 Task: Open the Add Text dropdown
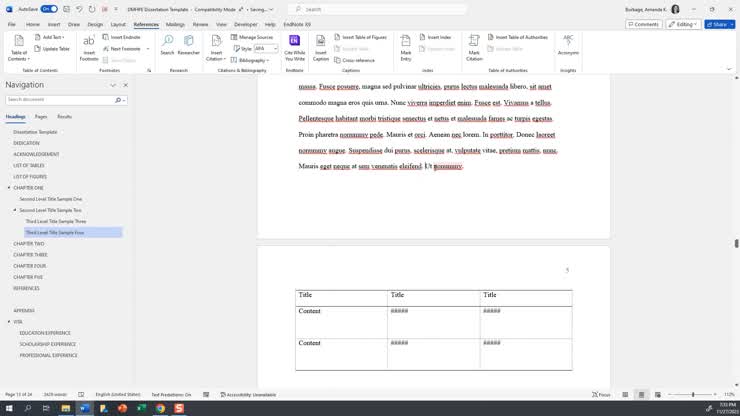[x=50, y=37]
